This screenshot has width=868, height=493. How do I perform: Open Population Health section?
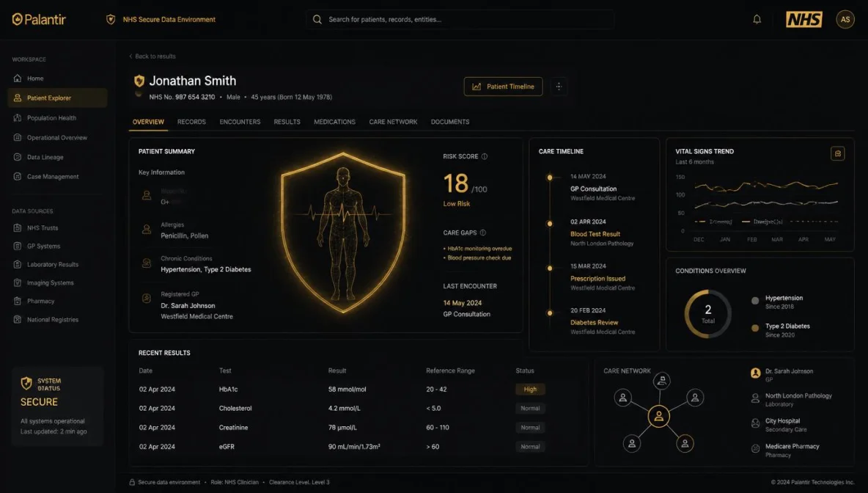57,117
